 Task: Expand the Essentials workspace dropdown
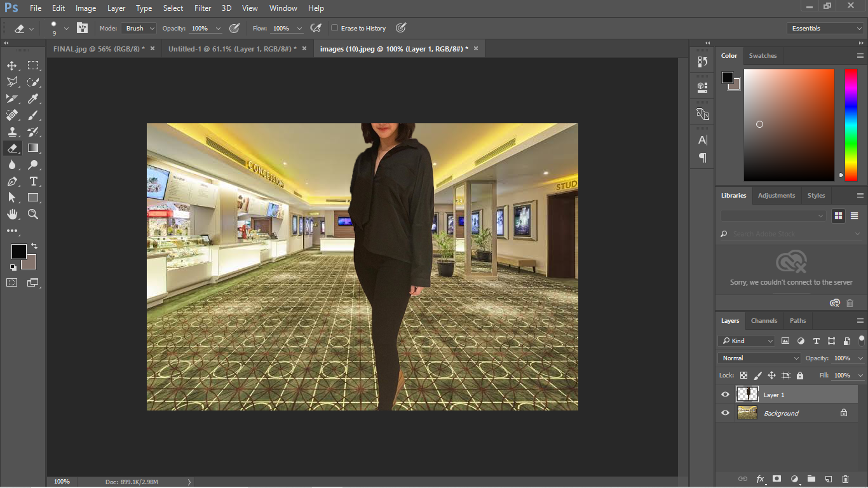click(825, 28)
